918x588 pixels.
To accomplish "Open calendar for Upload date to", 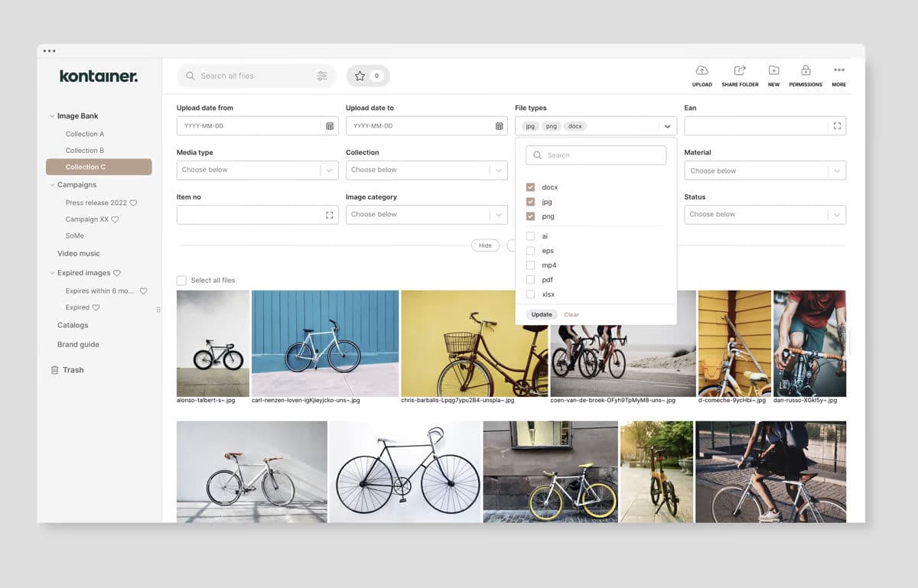I will coord(499,126).
